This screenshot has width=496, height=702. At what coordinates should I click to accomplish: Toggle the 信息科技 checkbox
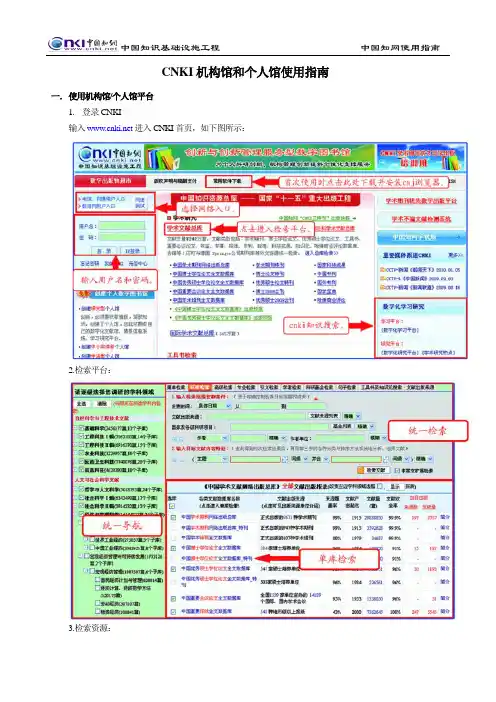click(x=81, y=470)
